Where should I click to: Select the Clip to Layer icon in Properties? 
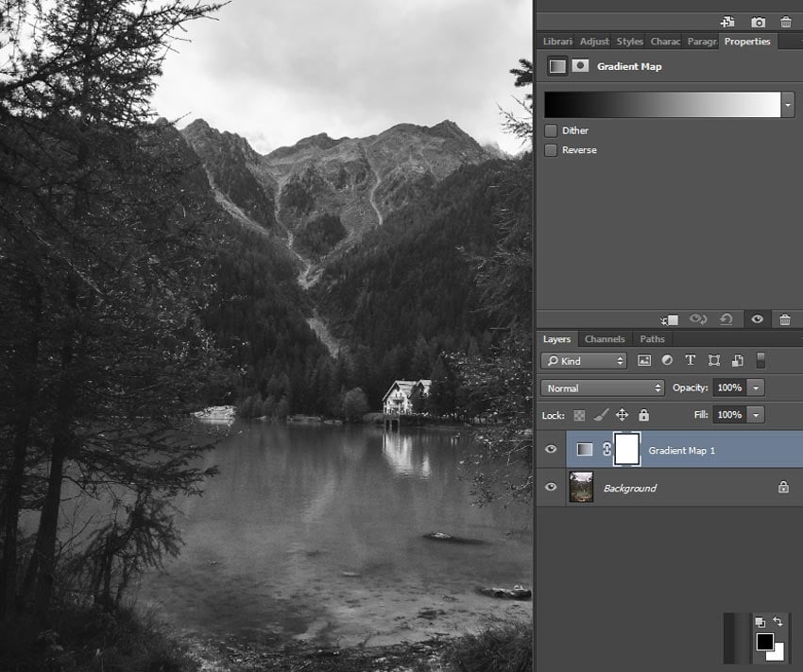(671, 319)
